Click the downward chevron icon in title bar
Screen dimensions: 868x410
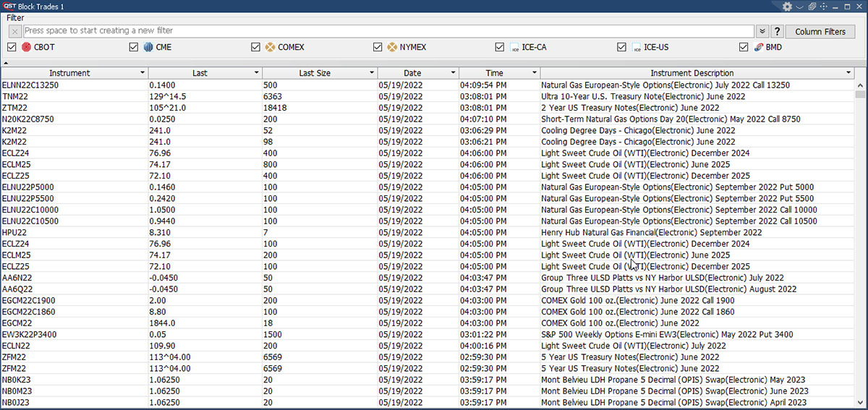799,7
